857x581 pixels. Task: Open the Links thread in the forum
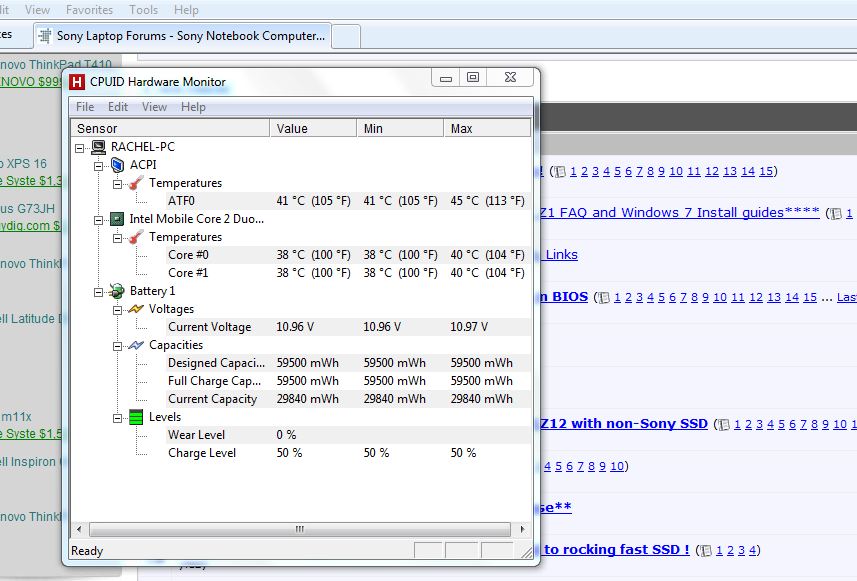tap(561, 255)
